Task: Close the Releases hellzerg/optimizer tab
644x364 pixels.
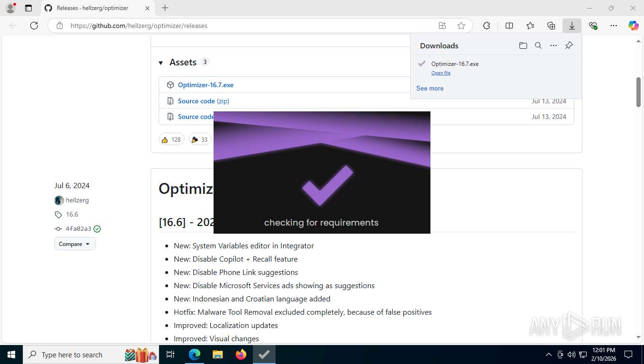Action: 147,8
